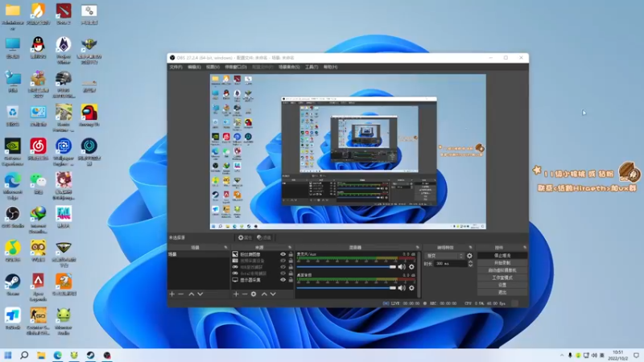Move the scene down in the Scenes panel

point(200,294)
